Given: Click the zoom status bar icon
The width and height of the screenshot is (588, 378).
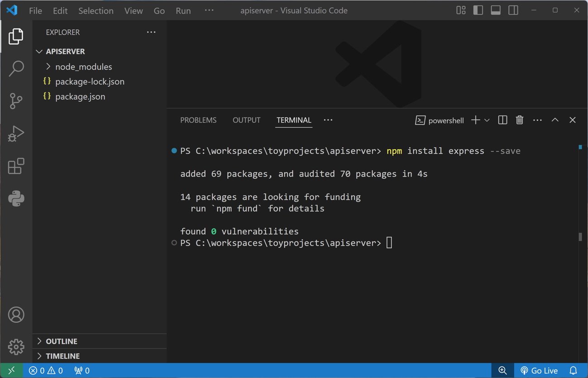Looking at the screenshot, I should click(x=502, y=370).
